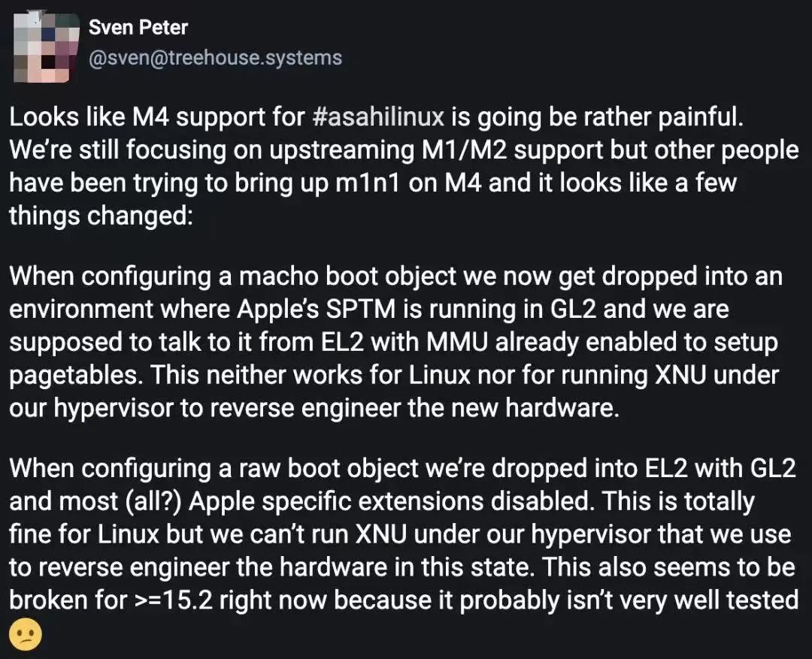The height and width of the screenshot is (659, 812).
Task: Click the word "tested" ending the post
Action: (x=759, y=600)
